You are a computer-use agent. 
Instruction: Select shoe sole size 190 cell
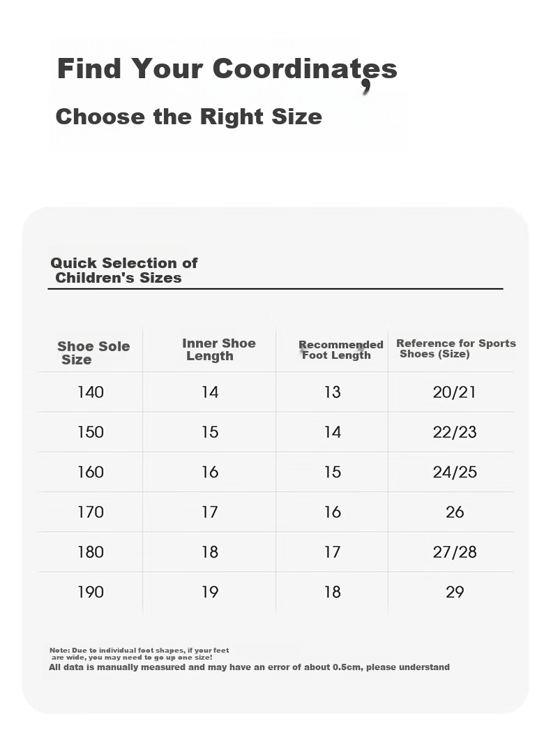pyautogui.click(x=91, y=592)
